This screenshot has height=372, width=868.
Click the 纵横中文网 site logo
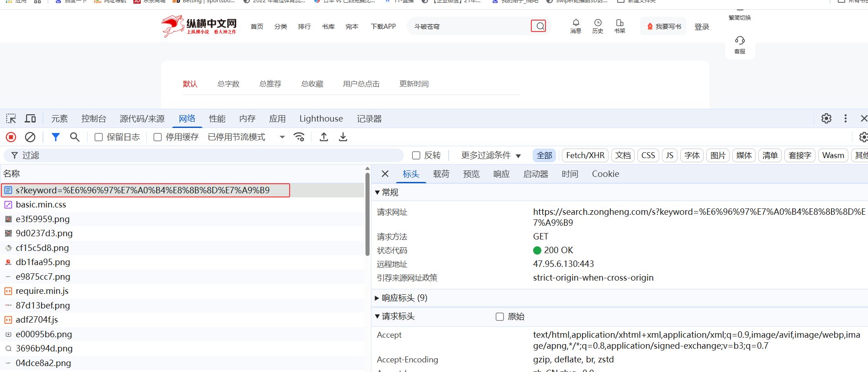[x=199, y=26]
